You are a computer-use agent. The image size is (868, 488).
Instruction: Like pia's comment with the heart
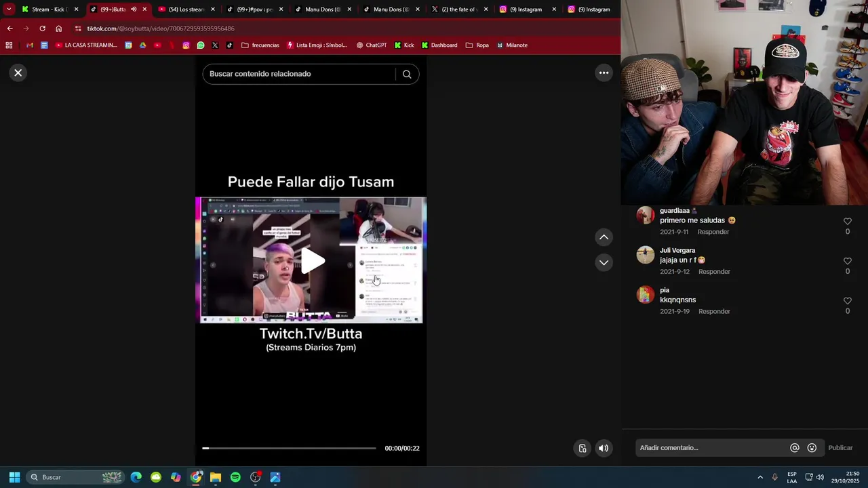[x=847, y=301]
